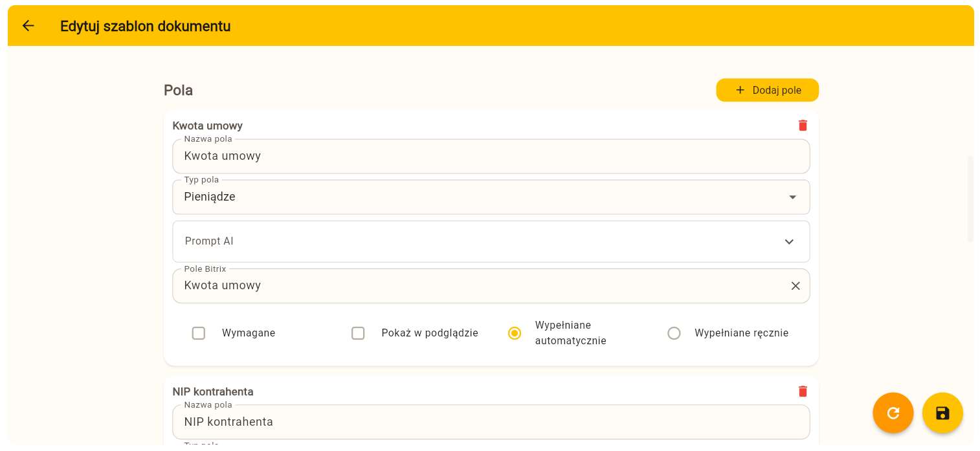Clear the Pole Bitrix value
The width and height of the screenshot is (980, 451).
(796, 286)
